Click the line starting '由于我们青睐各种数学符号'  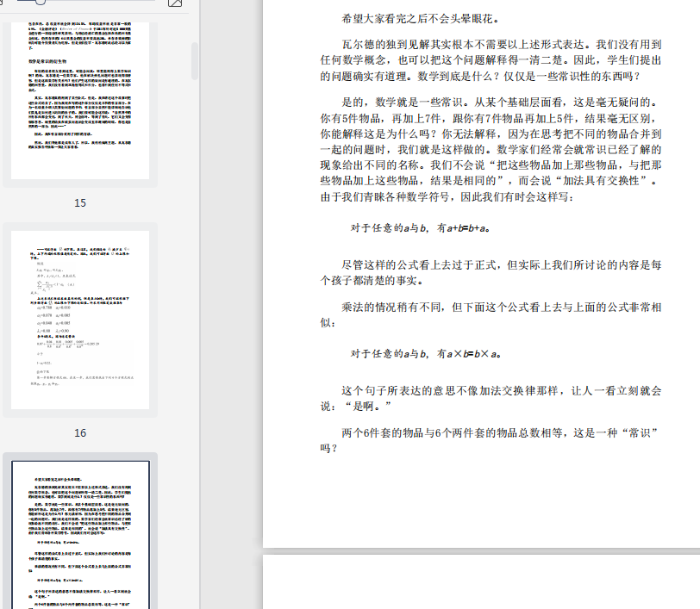[x=447, y=196]
